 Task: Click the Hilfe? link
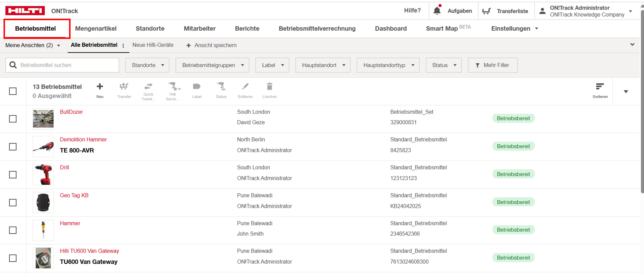(x=412, y=11)
